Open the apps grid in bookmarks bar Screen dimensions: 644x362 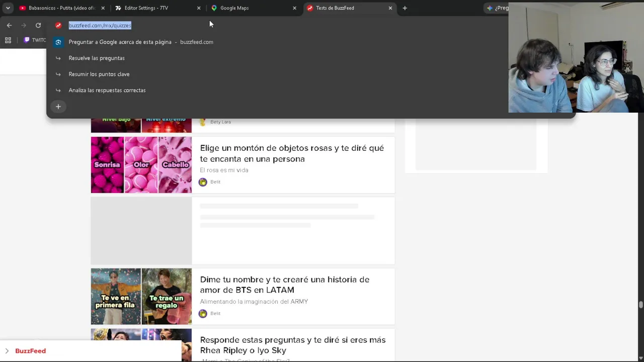coord(8,40)
